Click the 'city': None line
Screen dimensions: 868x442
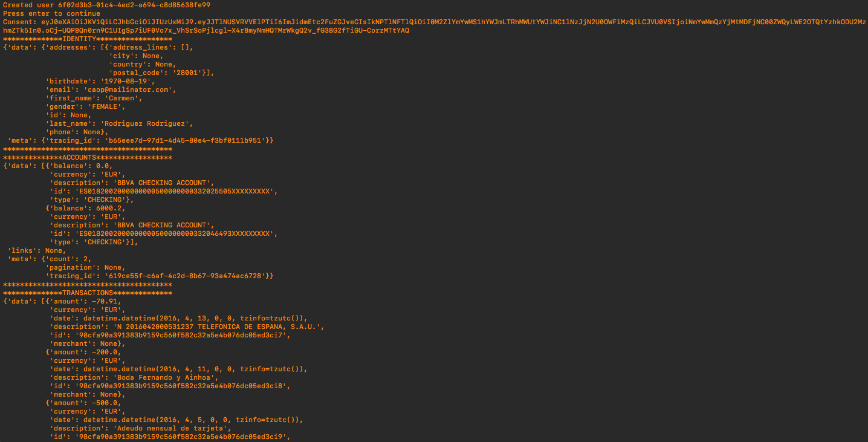pyautogui.click(x=137, y=56)
